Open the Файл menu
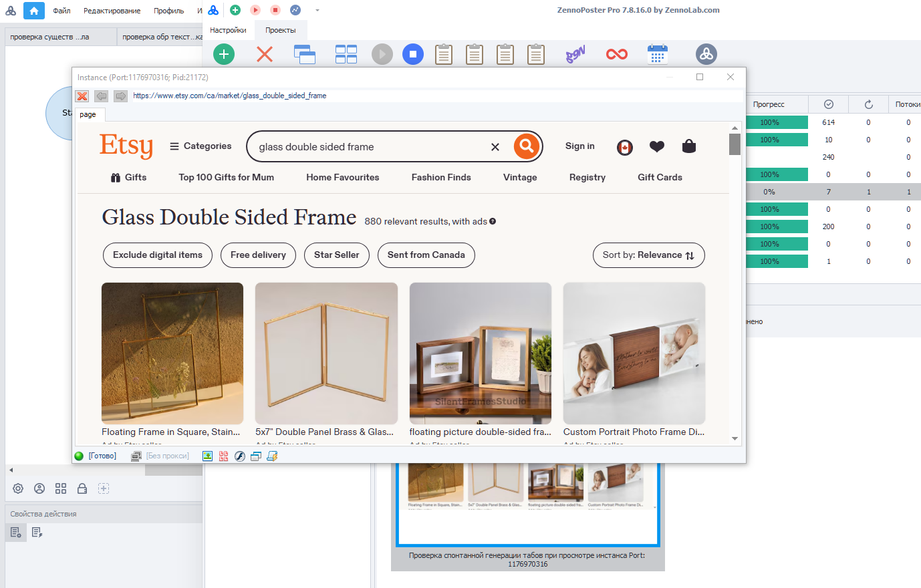Image resolution: width=921 pixels, height=588 pixels. (x=61, y=11)
